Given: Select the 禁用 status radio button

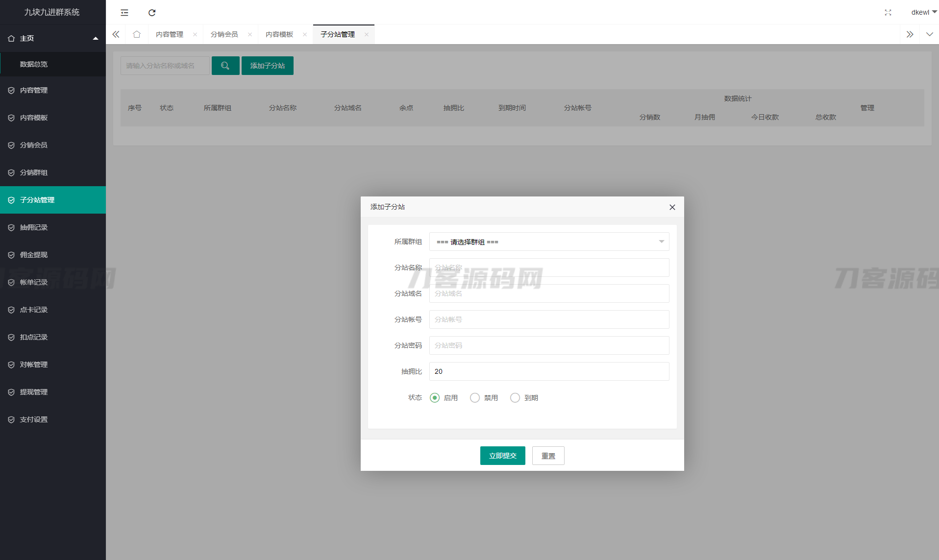Looking at the screenshot, I should pyautogui.click(x=475, y=398).
